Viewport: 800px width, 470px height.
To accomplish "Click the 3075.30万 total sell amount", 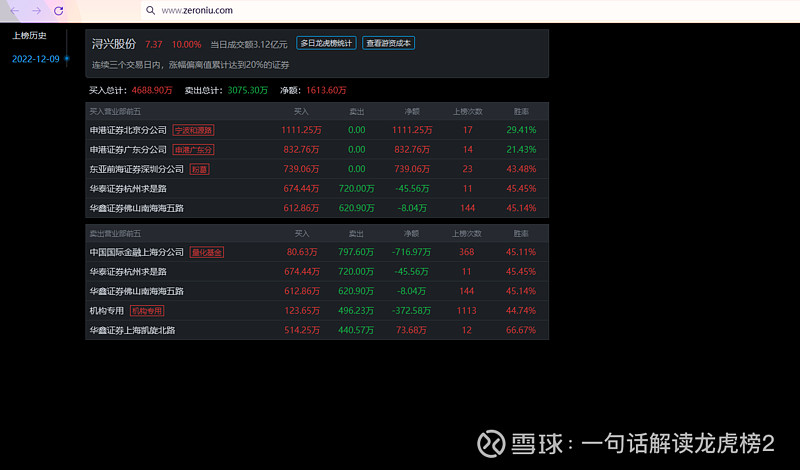I will 247,90.
